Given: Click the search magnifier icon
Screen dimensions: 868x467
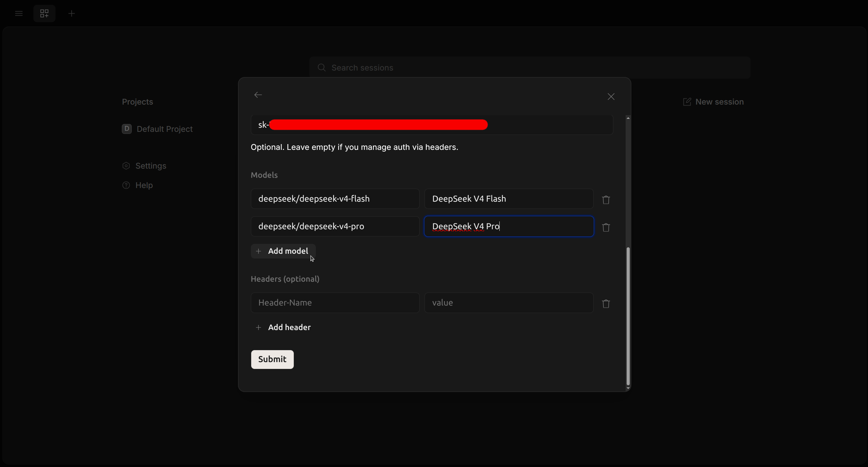Looking at the screenshot, I should click(322, 68).
